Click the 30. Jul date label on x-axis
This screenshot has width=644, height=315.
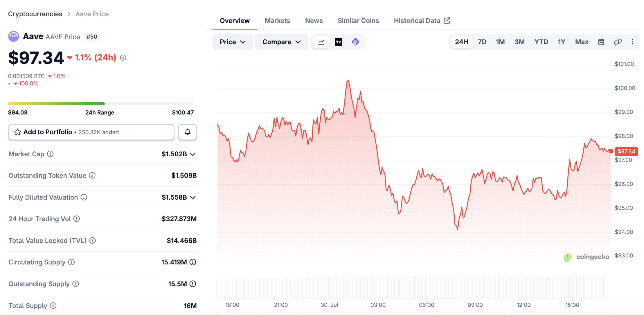[330, 305]
